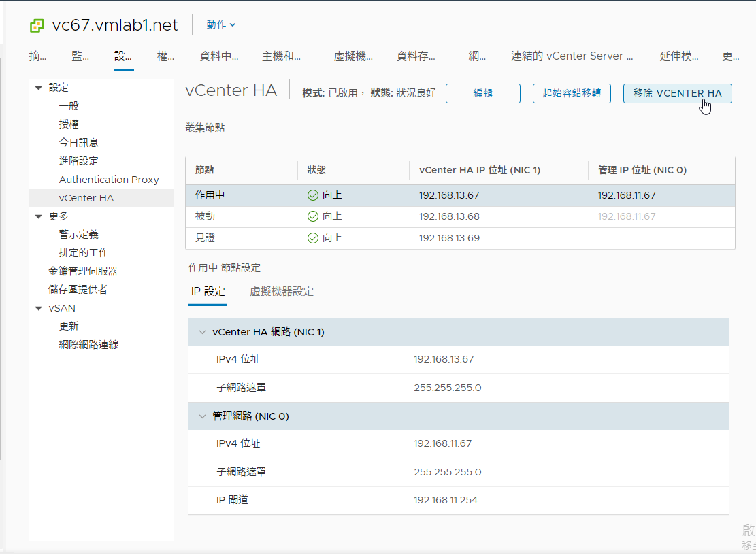The image size is (756, 555).
Task: Click the 192.168.13.68 cell
Action: (449, 216)
